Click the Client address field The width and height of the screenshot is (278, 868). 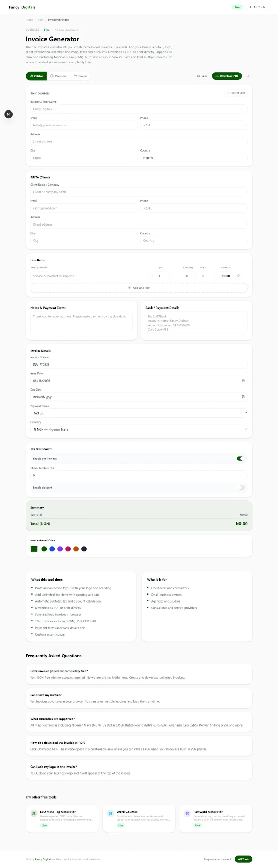click(x=139, y=224)
